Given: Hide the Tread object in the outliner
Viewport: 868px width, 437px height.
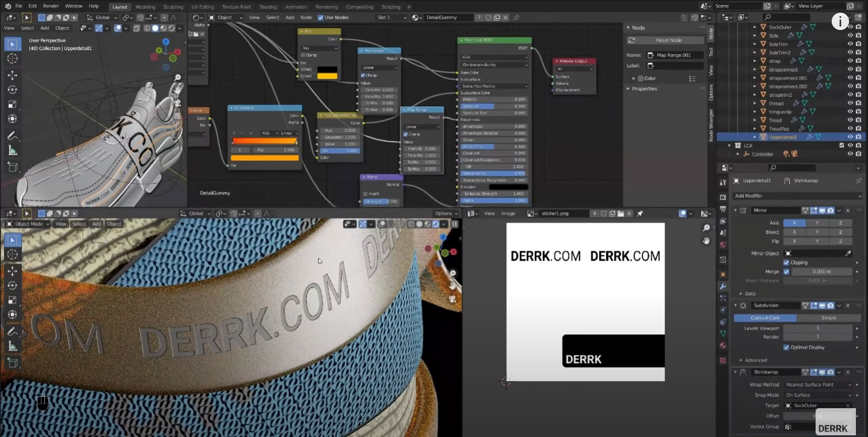Looking at the screenshot, I should 850,120.
